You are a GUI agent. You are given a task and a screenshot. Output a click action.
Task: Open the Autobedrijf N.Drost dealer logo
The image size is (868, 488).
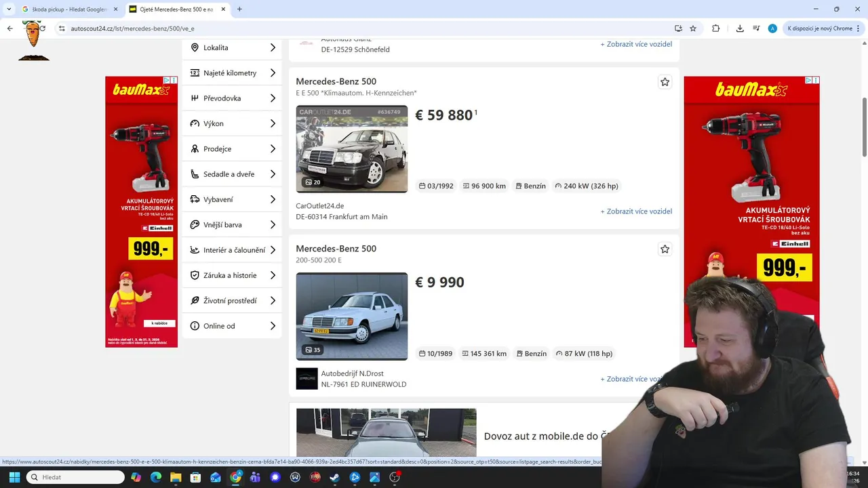(307, 379)
